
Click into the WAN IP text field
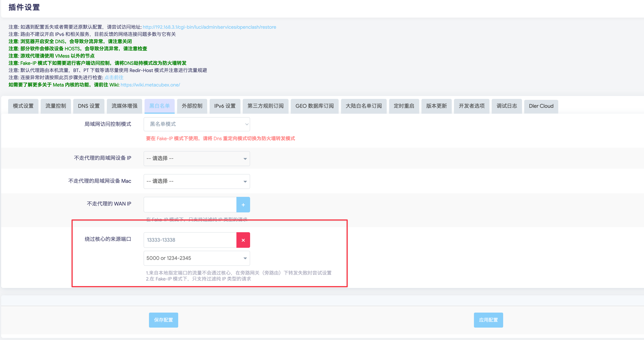click(x=190, y=205)
